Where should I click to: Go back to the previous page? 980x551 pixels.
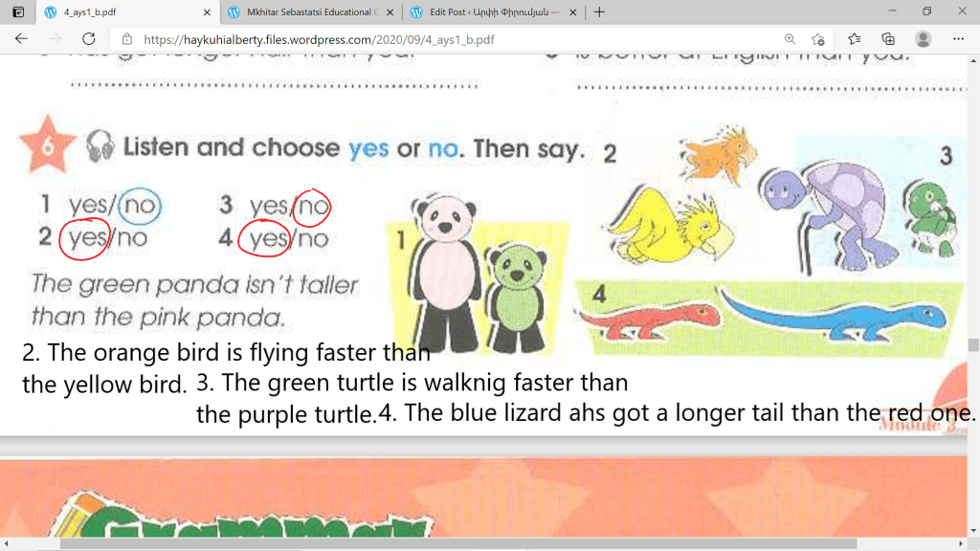click(x=21, y=39)
